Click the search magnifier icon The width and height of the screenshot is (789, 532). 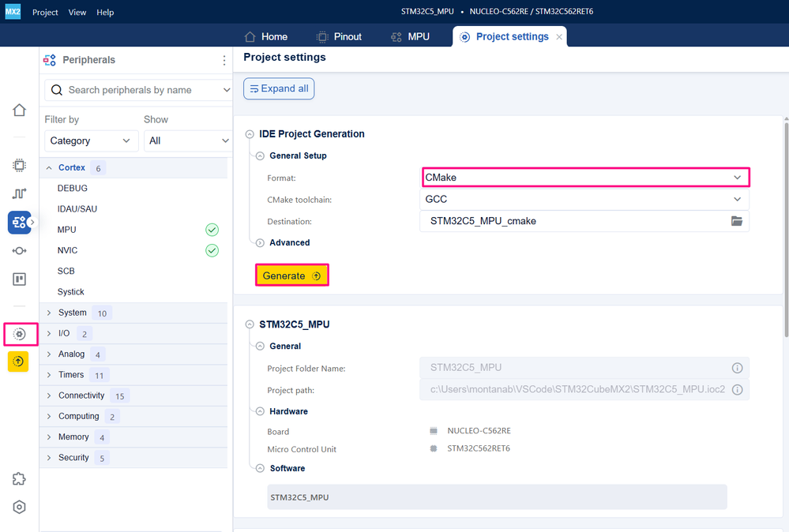tap(57, 90)
